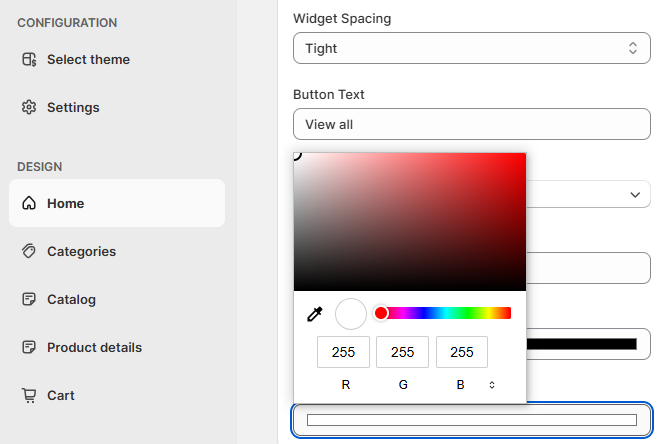Viewport: 661px width, 444px height.
Task: Click the R value field
Action: click(x=343, y=352)
